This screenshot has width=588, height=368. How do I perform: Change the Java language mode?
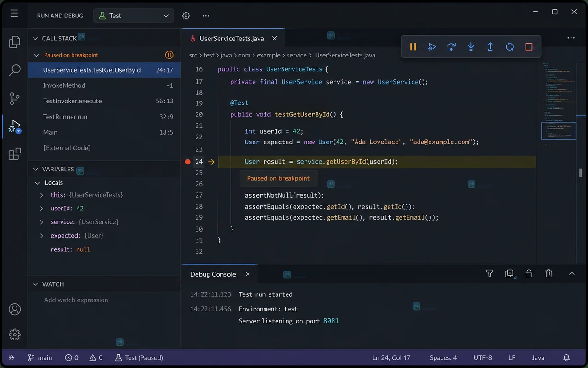click(x=538, y=357)
